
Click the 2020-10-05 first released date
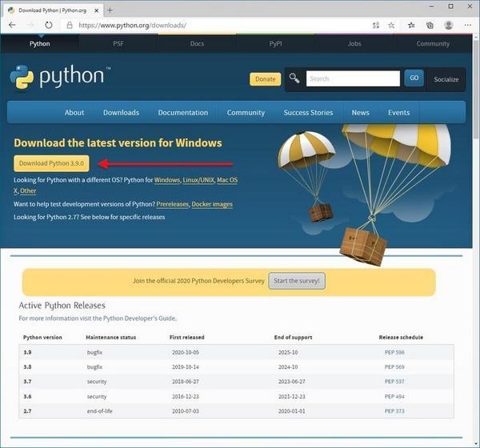[x=186, y=353]
